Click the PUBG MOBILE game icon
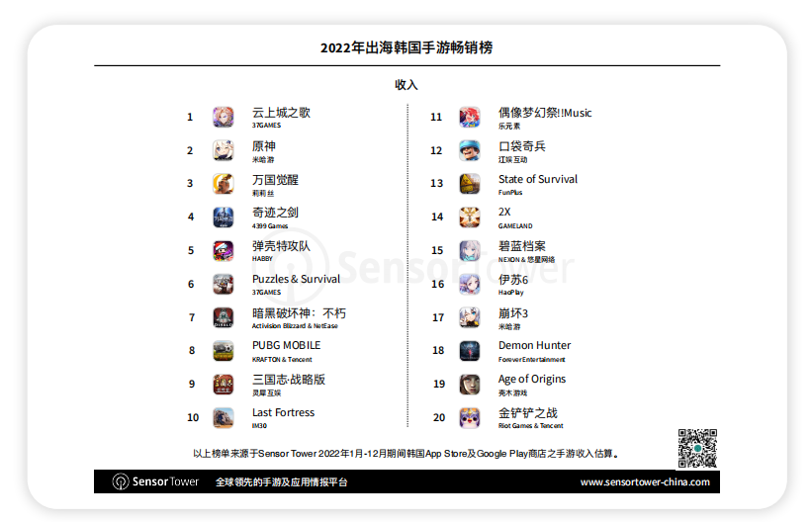 point(223,351)
